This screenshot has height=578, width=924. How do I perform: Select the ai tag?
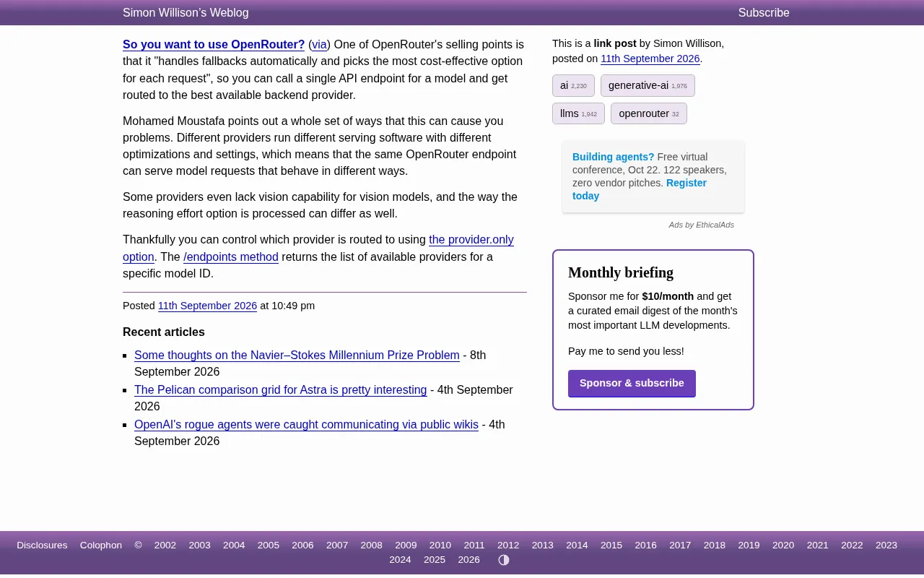tap(573, 85)
